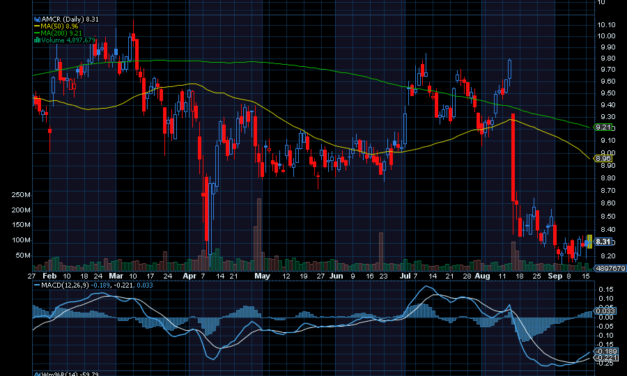Click the Sep month label on the time axis
Viewport: 627px width, 376px height.
point(555,276)
